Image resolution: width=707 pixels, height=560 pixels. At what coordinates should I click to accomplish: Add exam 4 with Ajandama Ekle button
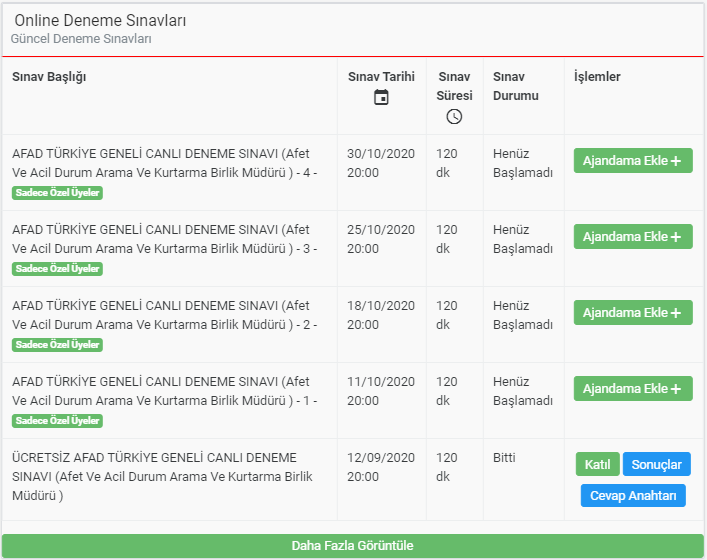pyautogui.click(x=633, y=161)
